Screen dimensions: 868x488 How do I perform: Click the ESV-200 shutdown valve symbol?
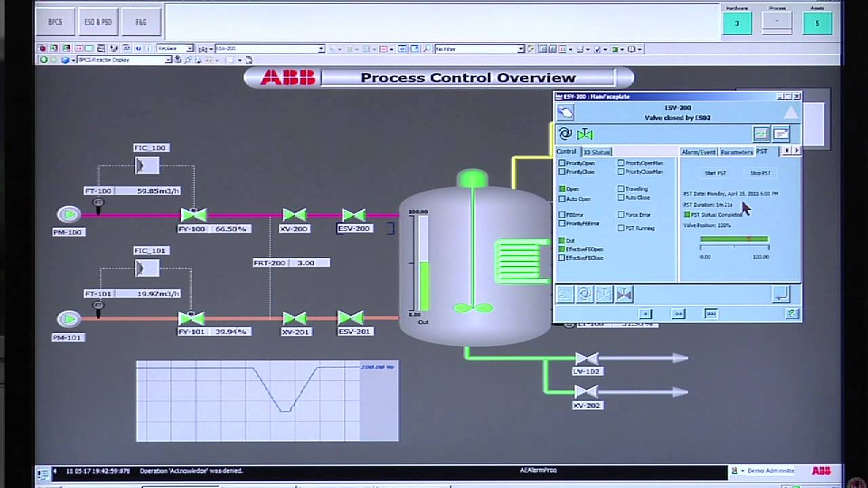coord(353,216)
